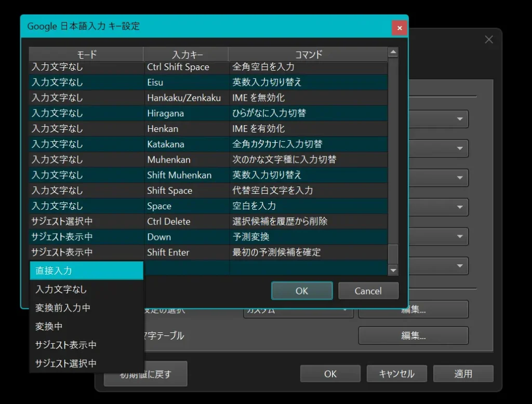
Task: Click Cancel in the キー設定 dialog
Action: click(x=368, y=291)
